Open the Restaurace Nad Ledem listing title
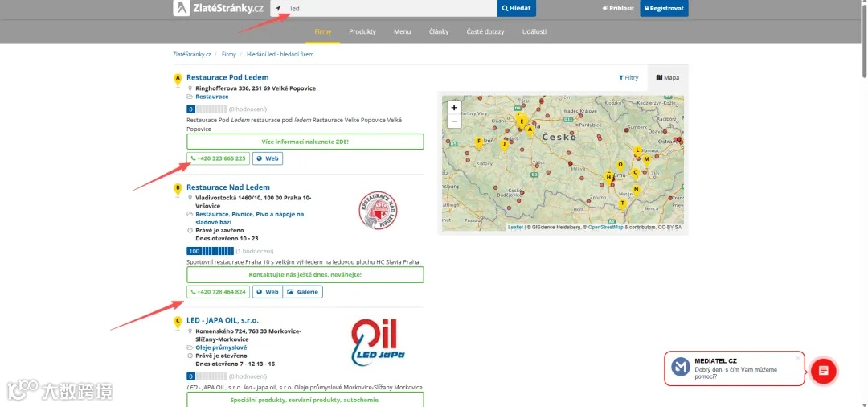Image resolution: width=868 pixels, height=407 pixels. click(x=228, y=187)
